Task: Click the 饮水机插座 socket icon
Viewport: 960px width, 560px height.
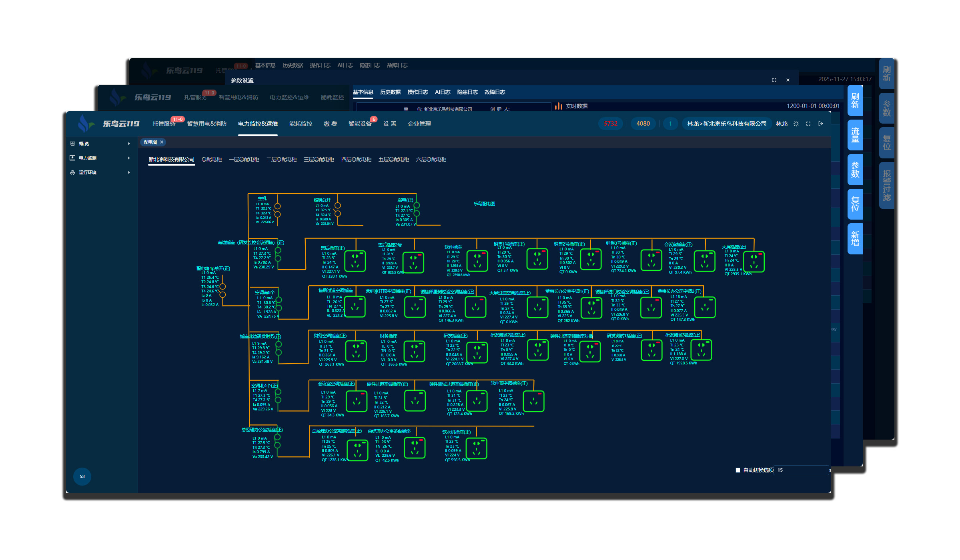Action: point(476,448)
